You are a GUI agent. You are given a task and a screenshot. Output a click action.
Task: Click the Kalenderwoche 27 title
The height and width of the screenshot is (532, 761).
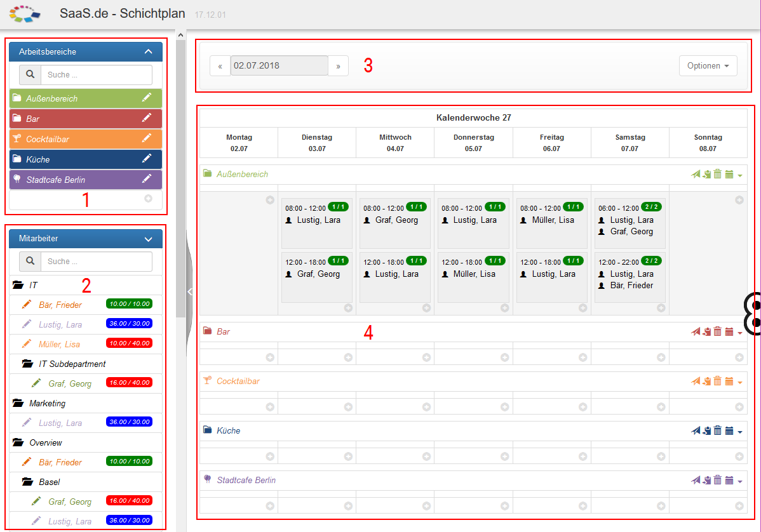(474, 117)
